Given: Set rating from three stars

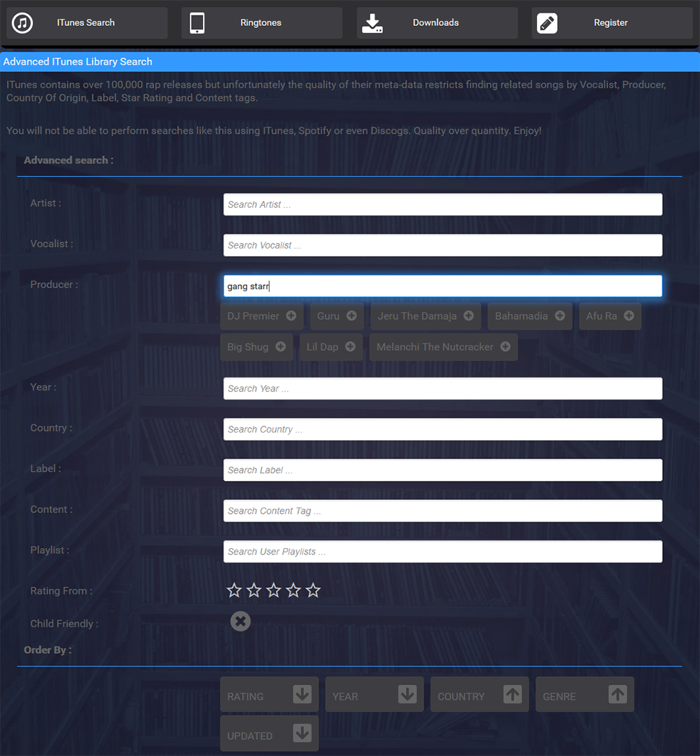Looking at the screenshot, I should (274, 590).
